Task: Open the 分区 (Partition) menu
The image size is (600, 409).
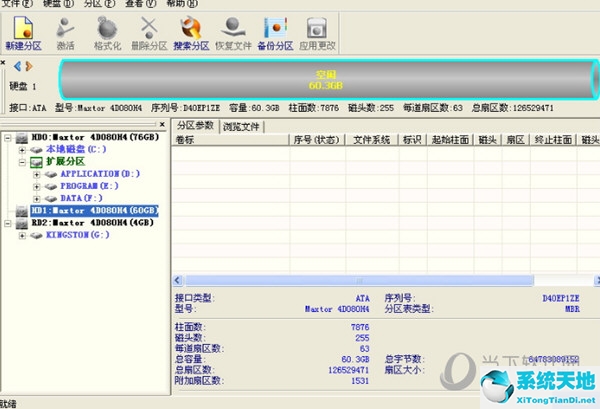Action: [x=99, y=3]
